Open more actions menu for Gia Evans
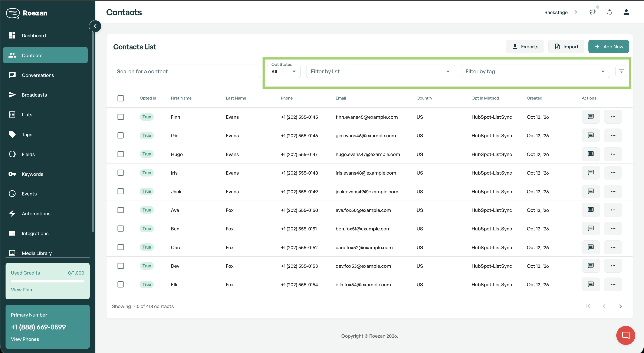This screenshot has height=353, width=644. click(613, 135)
